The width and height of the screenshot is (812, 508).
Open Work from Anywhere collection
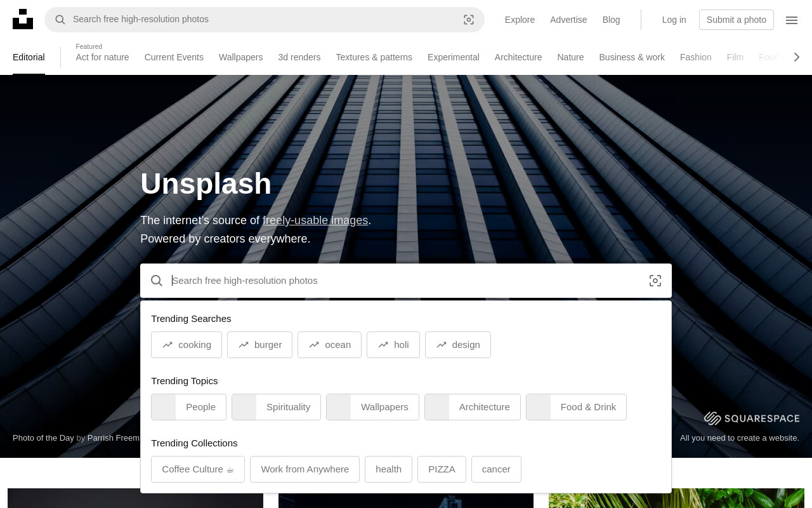(304, 469)
